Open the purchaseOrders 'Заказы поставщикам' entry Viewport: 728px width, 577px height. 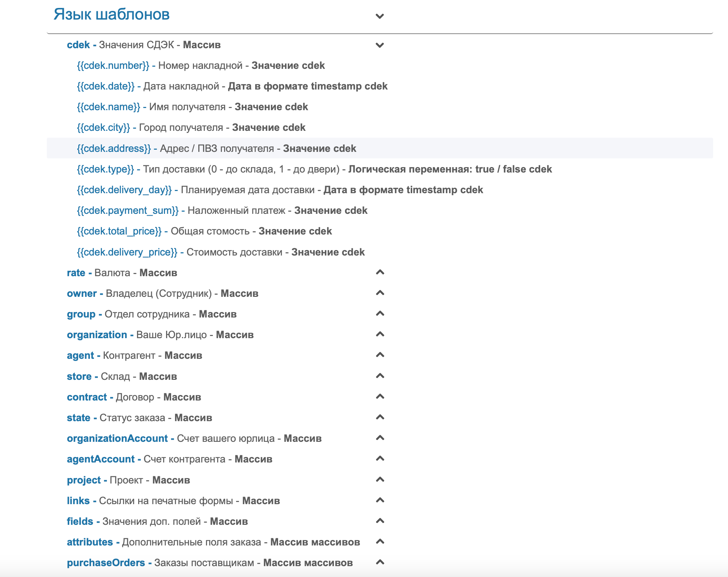tap(106, 563)
